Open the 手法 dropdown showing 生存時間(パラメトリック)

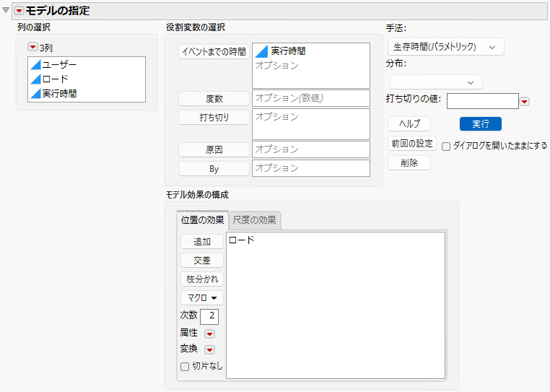click(x=445, y=47)
